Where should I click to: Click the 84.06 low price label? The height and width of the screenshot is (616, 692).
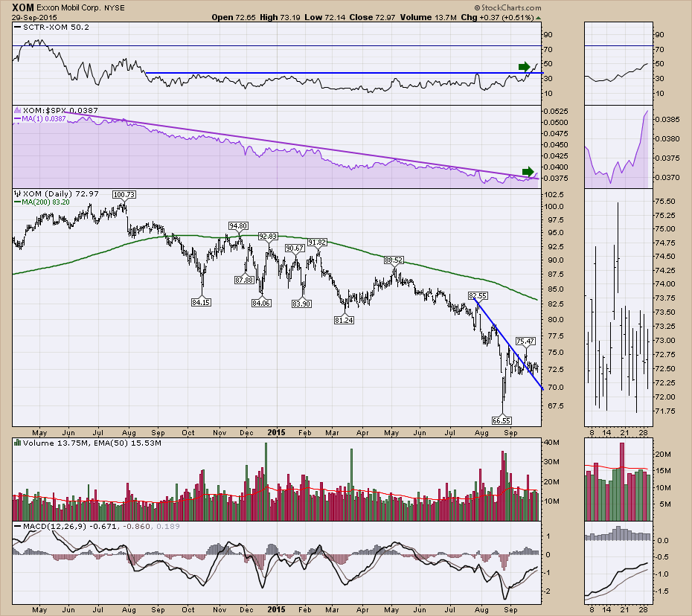pos(261,303)
